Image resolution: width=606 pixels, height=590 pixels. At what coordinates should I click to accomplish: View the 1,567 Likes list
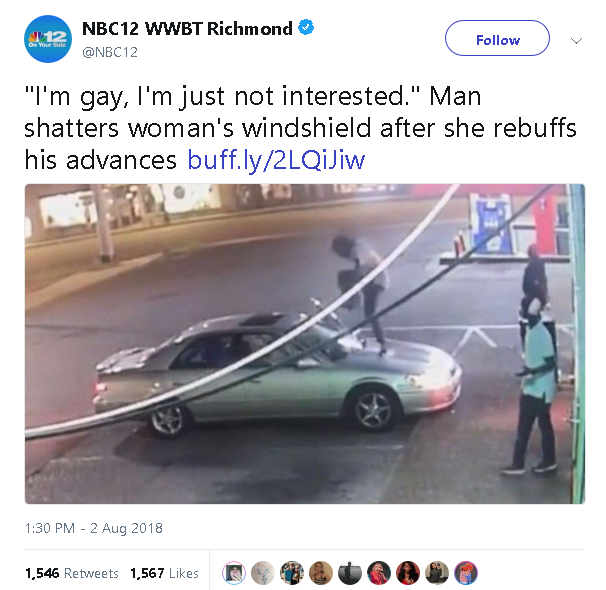(164, 573)
